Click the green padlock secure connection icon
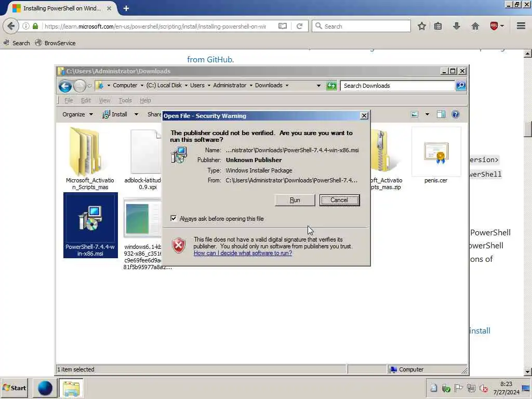This screenshot has width=532, height=399. click(x=35, y=26)
